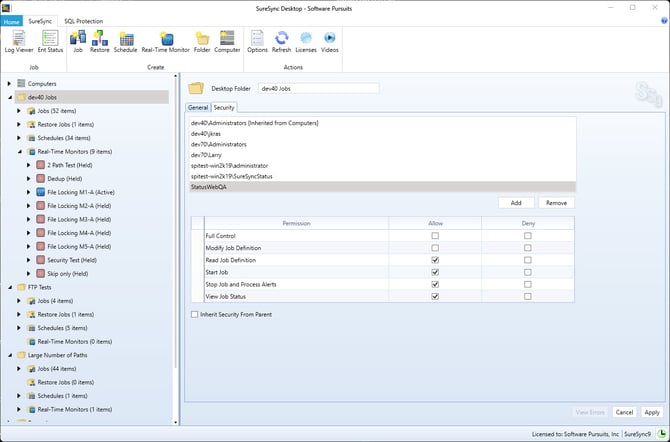Select the 2 Path Test (Held) monitor
Image resolution: width=670 pixels, height=442 pixels.
[x=70, y=165]
